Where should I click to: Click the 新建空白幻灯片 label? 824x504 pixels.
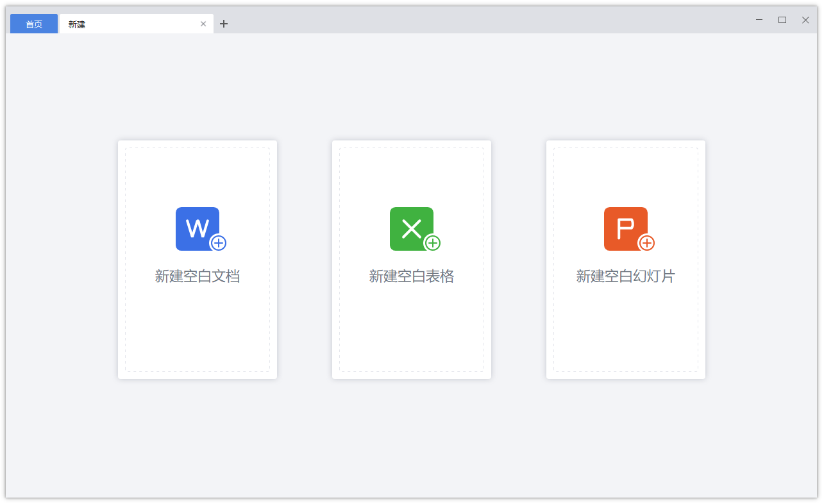pos(626,276)
